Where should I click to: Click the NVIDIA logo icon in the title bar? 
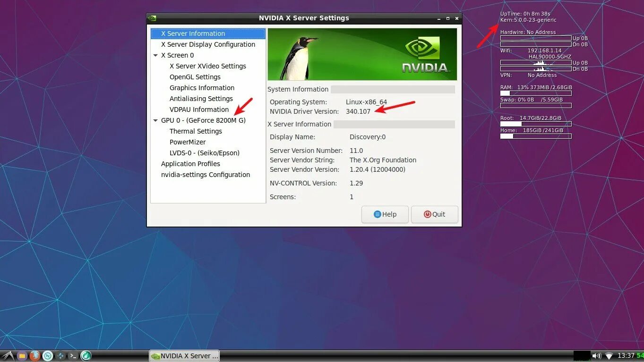point(152,18)
